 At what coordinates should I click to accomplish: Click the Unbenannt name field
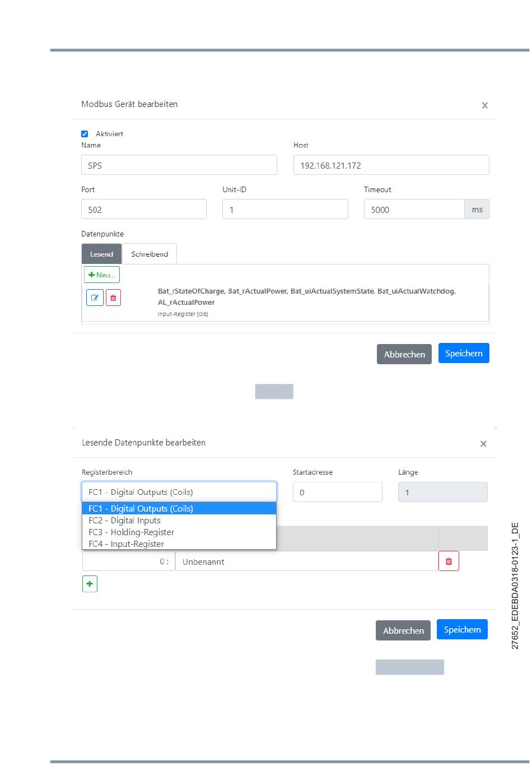[307, 561]
